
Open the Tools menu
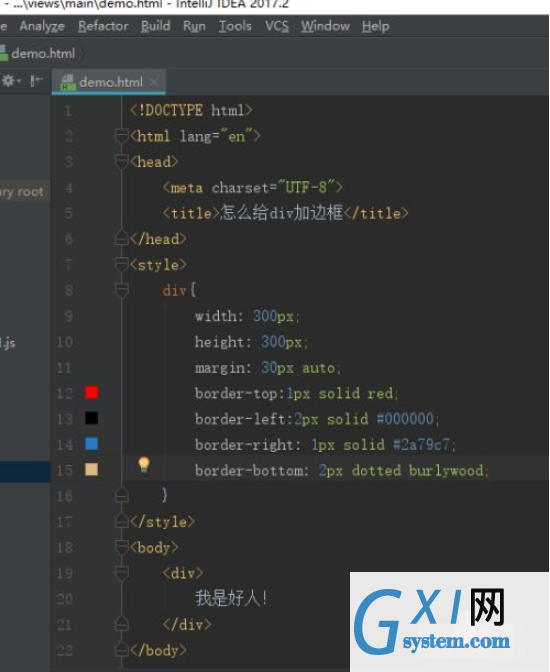(x=235, y=26)
